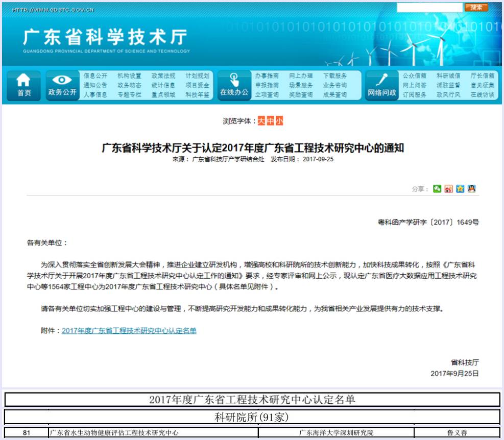The height and width of the screenshot is (440, 504).
Task: Open the 下载服务 link
Action: point(335,76)
